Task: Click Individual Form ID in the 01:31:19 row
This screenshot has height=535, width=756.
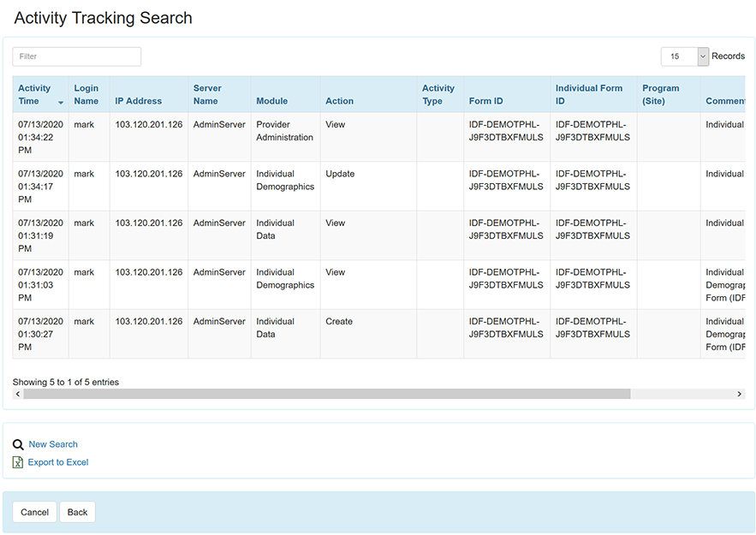Action: [592, 229]
